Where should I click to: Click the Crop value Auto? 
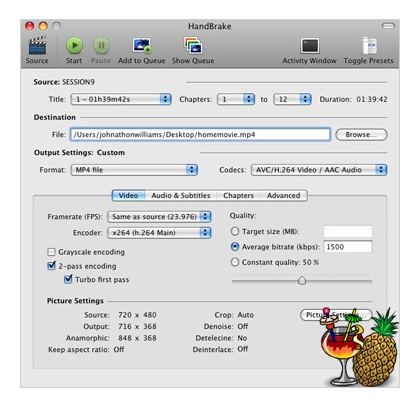pyautogui.click(x=246, y=315)
